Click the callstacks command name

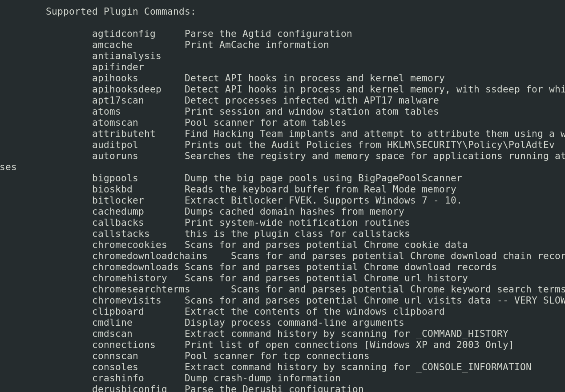click(121, 234)
